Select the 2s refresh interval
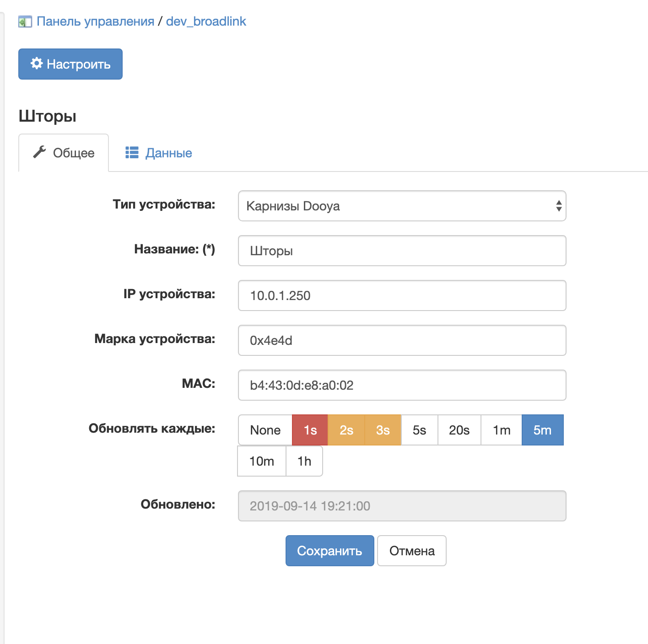Image resolution: width=648 pixels, height=644 pixels. [346, 430]
